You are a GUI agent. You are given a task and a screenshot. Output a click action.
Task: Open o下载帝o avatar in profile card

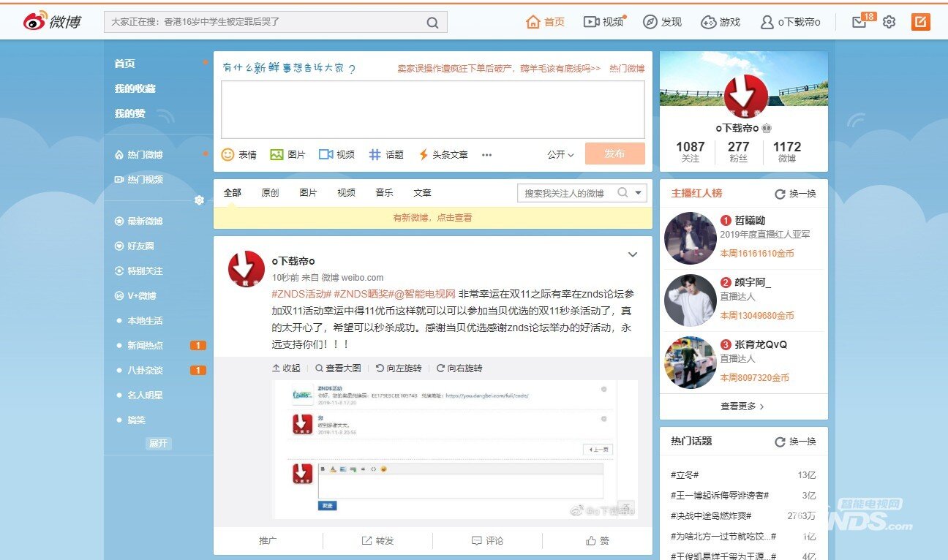[x=745, y=97]
